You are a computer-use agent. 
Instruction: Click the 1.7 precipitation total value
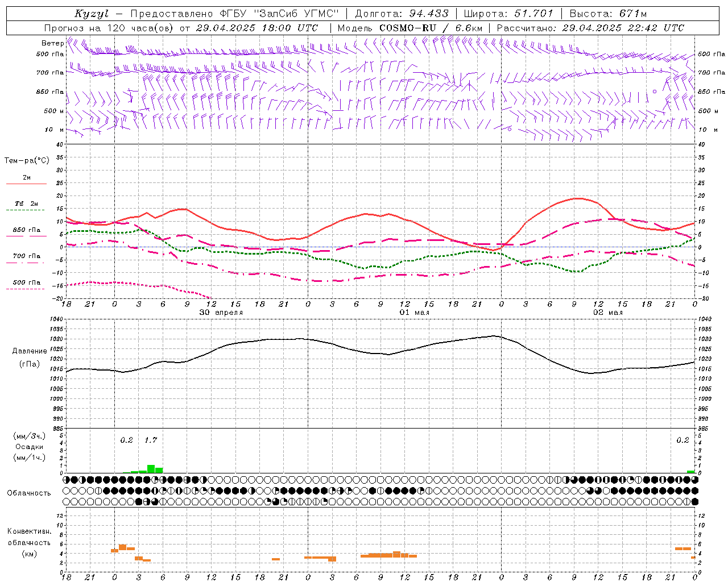pyautogui.click(x=151, y=440)
